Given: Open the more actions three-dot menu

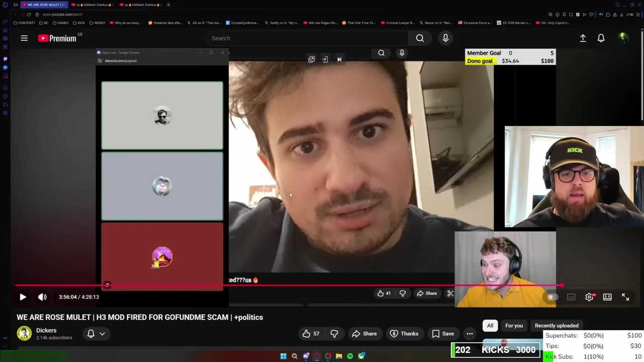Looking at the screenshot, I should [469, 334].
